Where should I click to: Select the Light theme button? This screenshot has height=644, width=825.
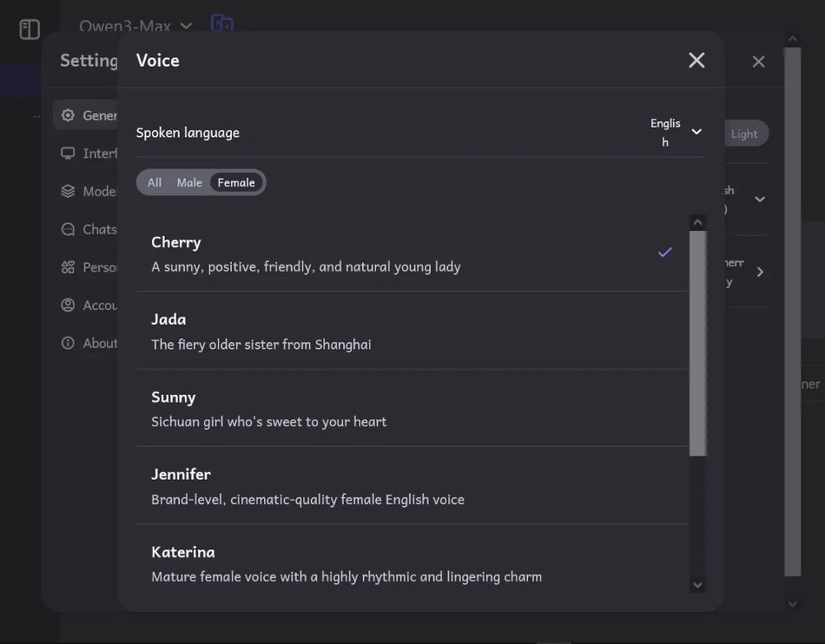[x=746, y=134]
